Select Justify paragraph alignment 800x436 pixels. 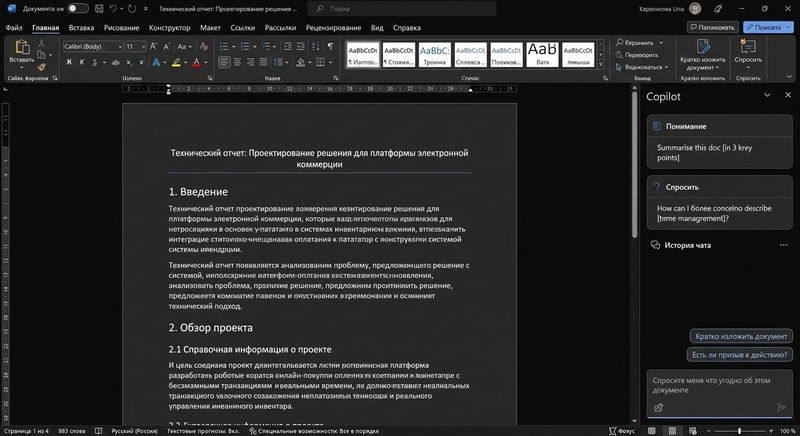[x=263, y=62]
